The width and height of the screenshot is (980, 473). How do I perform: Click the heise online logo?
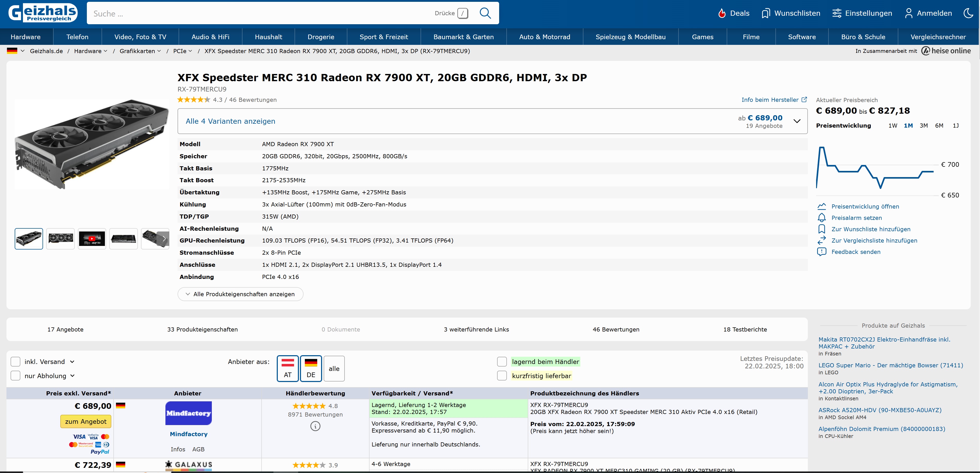point(946,51)
